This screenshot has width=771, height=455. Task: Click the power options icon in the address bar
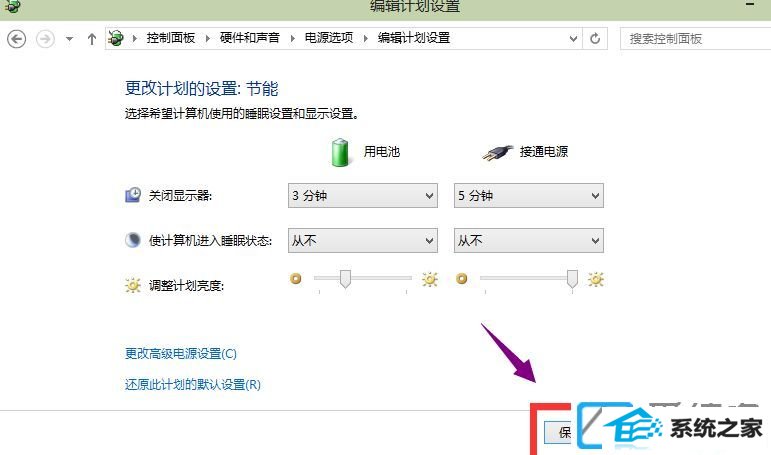pyautogui.click(x=116, y=38)
